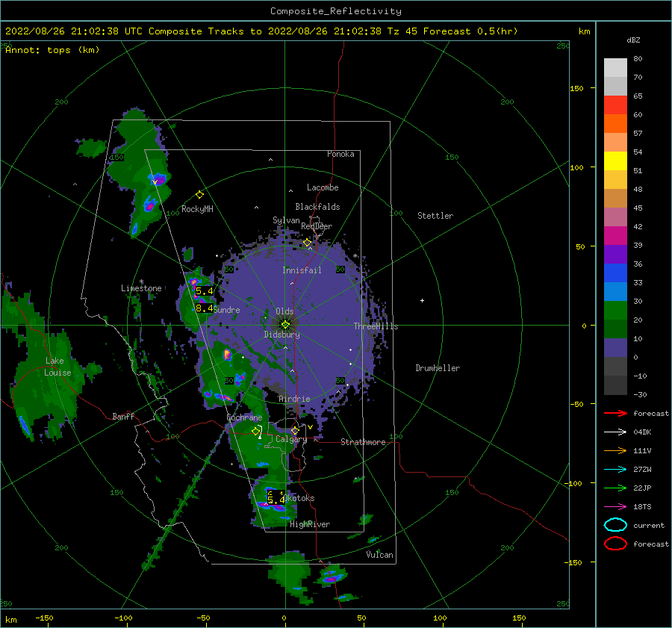Click the Limestone label
Viewport: 672px width, 628px height.
coord(141,288)
